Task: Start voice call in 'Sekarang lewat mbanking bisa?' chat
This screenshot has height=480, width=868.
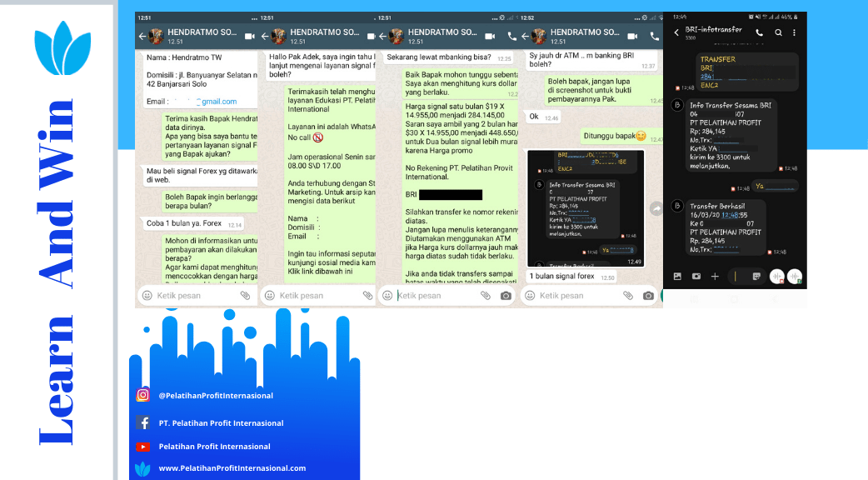Action: 512,37
